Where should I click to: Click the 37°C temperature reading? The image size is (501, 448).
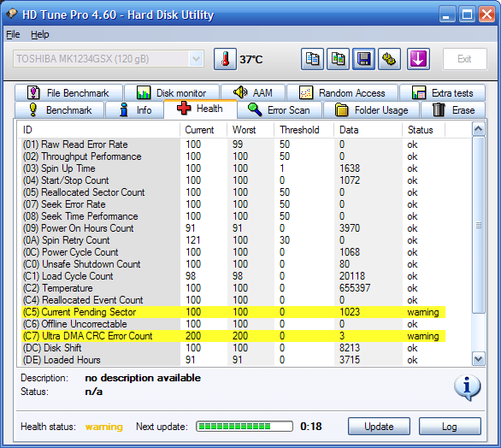click(x=251, y=60)
